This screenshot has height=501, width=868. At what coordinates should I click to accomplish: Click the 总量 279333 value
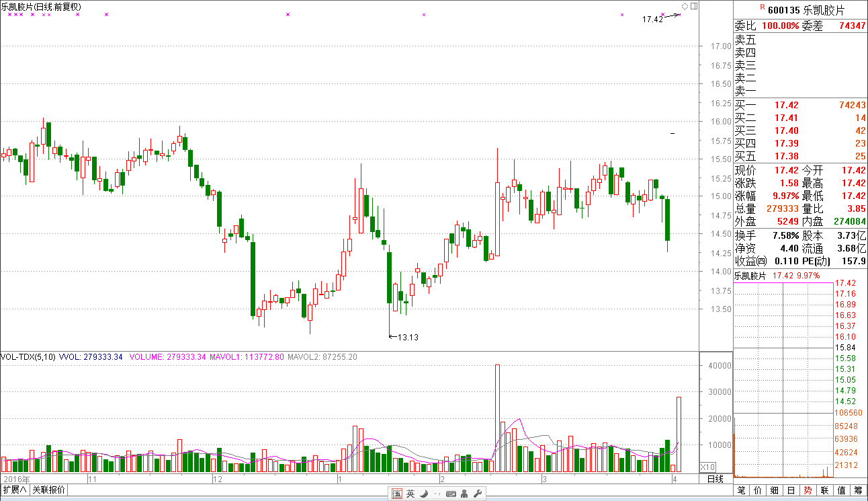(783, 209)
